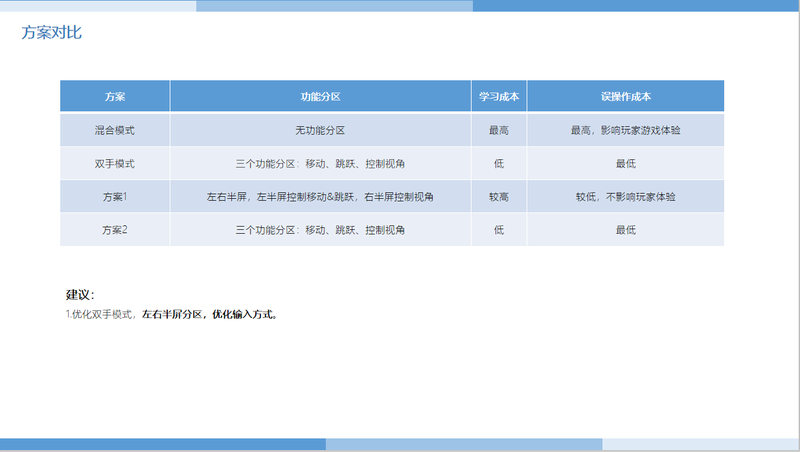800x452 pixels.
Task: Click the 方案2 row label
Action: tap(115, 230)
